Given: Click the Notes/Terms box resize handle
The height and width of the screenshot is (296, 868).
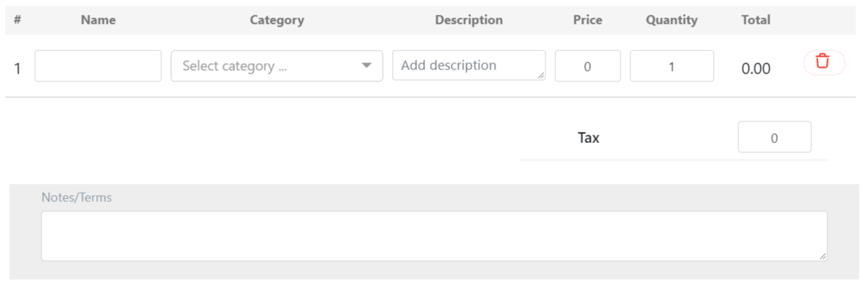Looking at the screenshot, I should (822, 256).
